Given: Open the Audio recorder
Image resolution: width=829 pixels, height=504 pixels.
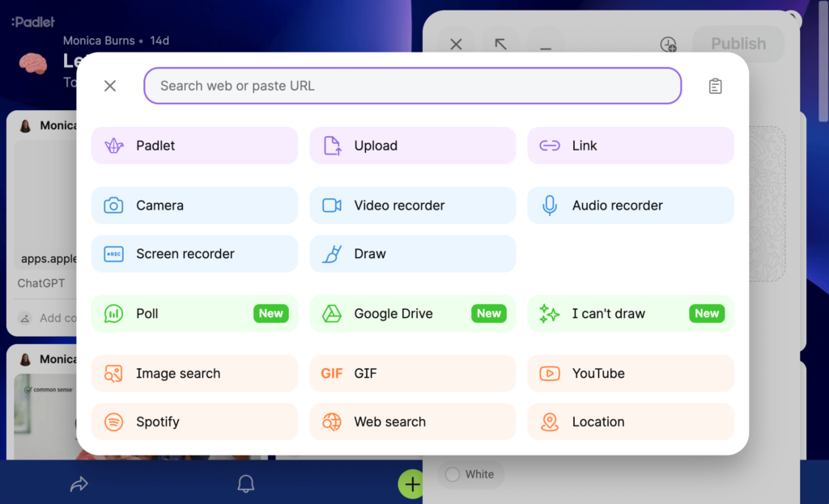Looking at the screenshot, I should point(630,205).
